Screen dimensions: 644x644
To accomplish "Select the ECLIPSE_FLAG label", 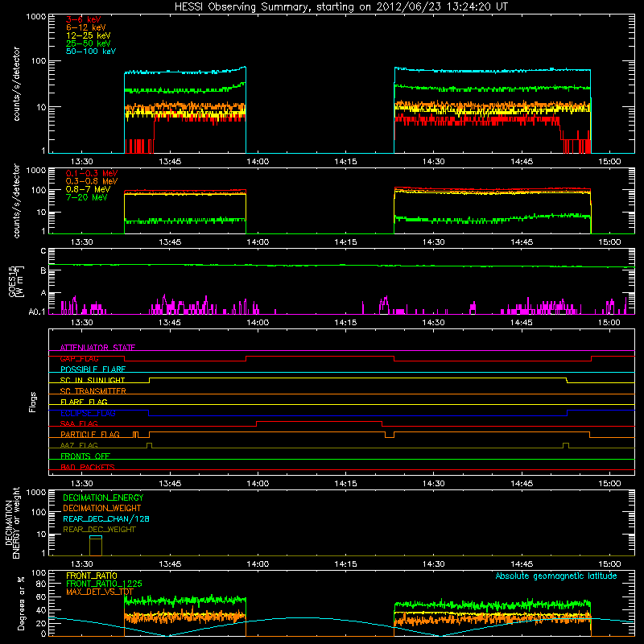I will tap(88, 413).
